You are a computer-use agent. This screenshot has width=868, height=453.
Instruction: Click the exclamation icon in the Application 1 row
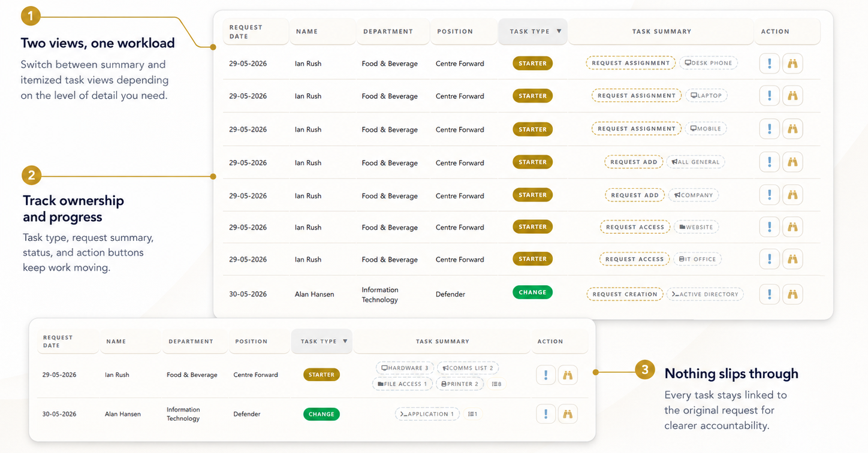click(545, 414)
